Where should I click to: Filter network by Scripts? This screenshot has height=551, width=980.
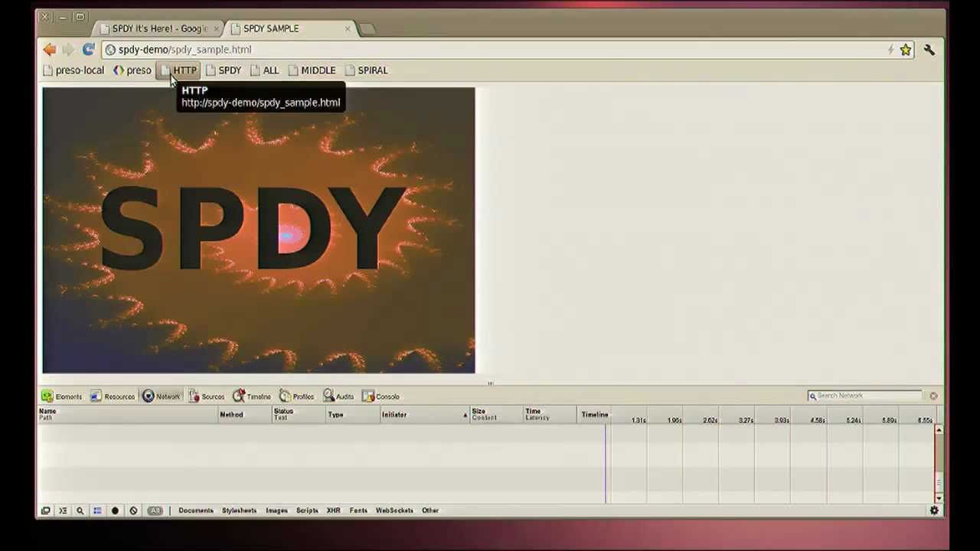coord(307,510)
